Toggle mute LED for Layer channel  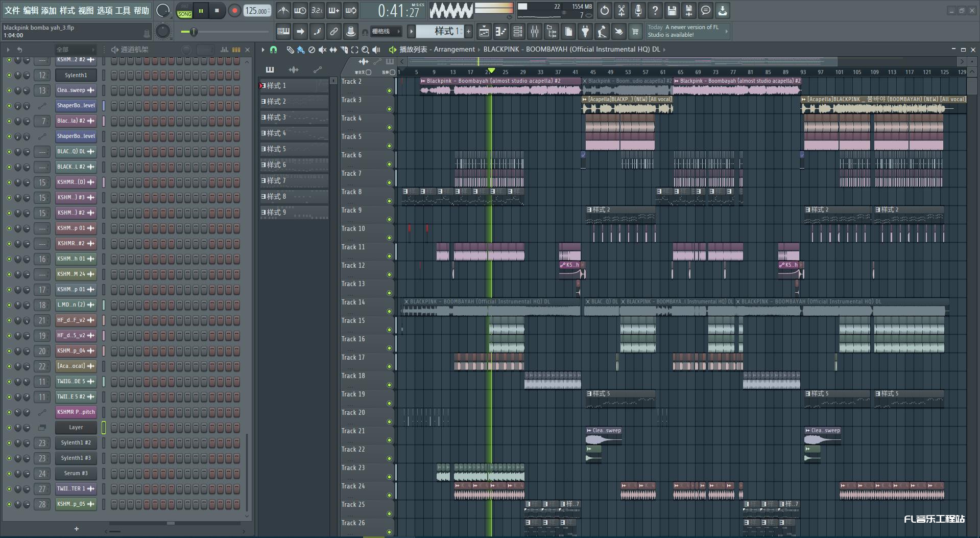9,428
